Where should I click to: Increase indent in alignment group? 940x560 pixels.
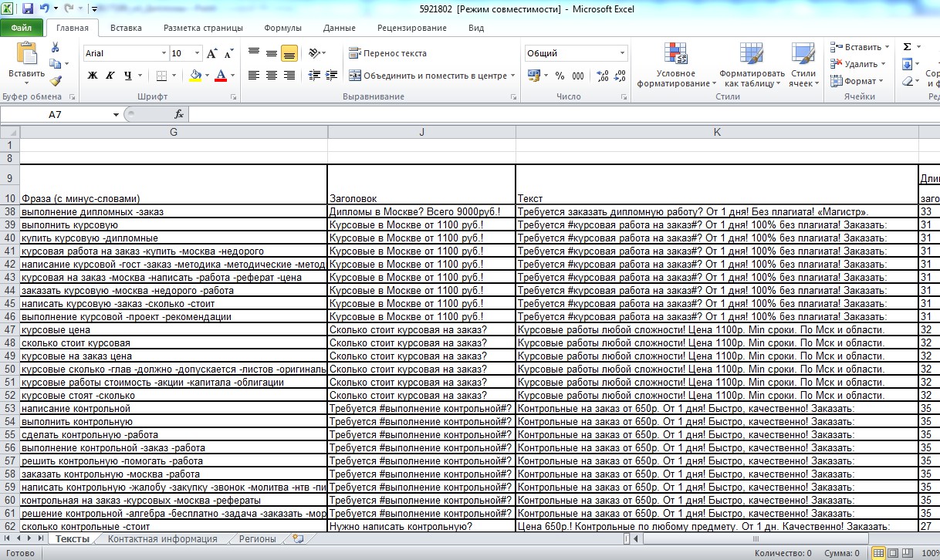coord(331,76)
